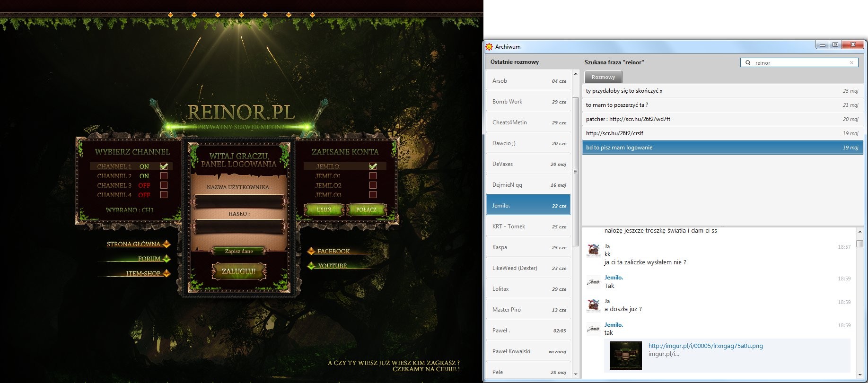Open the ITEM-SHOP link
Viewport: 868px width, 383px height.
(x=143, y=273)
